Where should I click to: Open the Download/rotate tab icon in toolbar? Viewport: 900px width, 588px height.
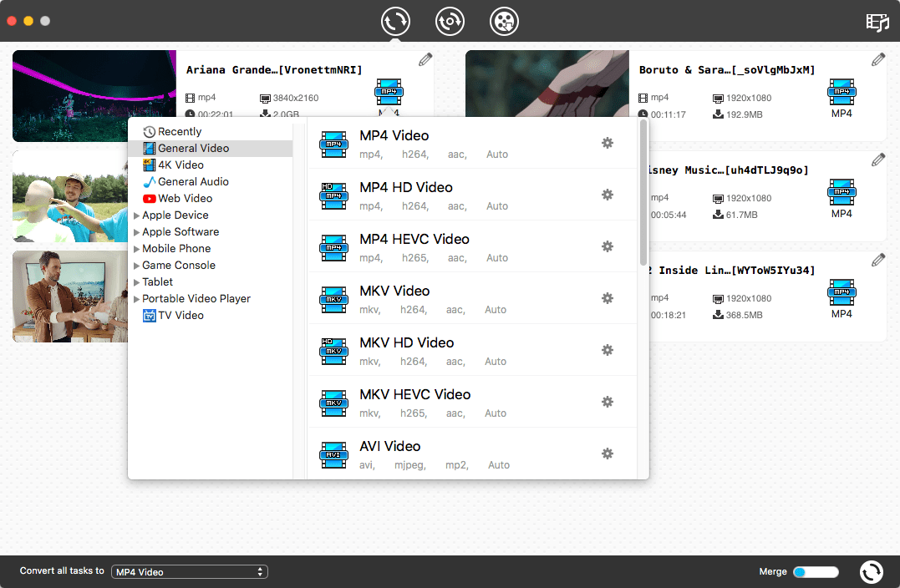point(450,22)
